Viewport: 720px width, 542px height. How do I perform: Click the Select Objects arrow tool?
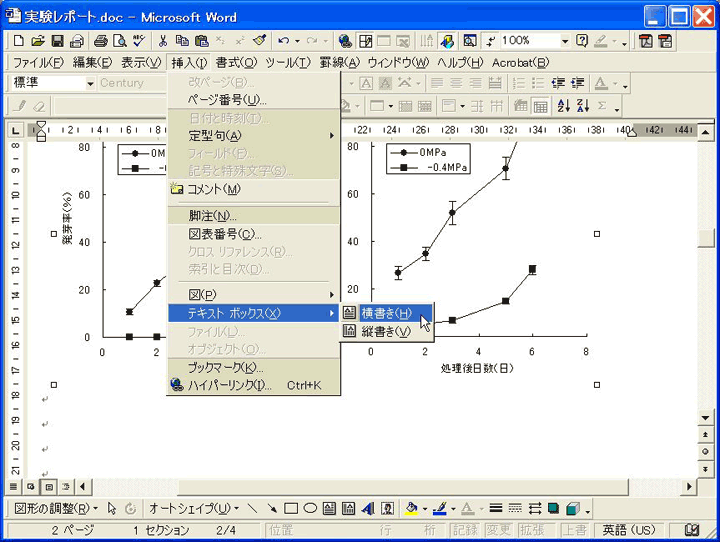pyautogui.click(x=112, y=508)
